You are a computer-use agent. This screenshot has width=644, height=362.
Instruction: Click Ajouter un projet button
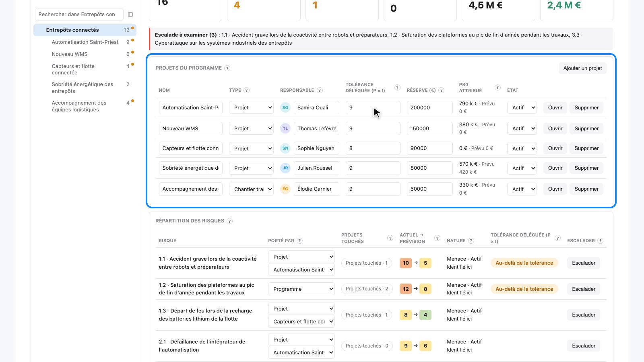(582, 68)
